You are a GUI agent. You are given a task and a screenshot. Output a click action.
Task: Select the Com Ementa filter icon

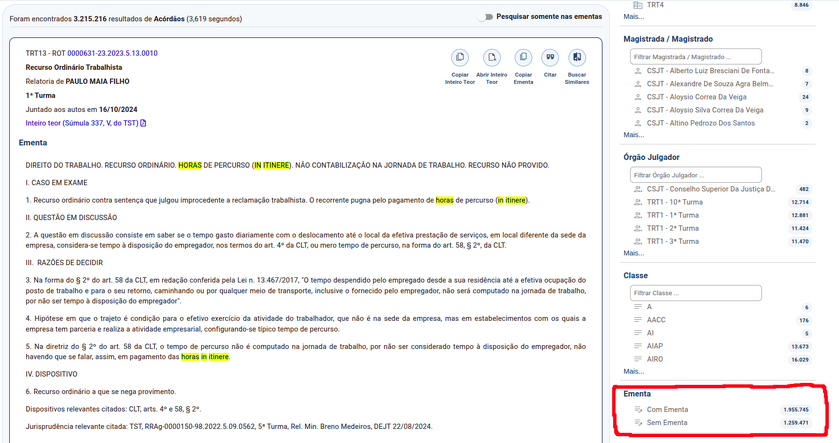tap(636, 409)
